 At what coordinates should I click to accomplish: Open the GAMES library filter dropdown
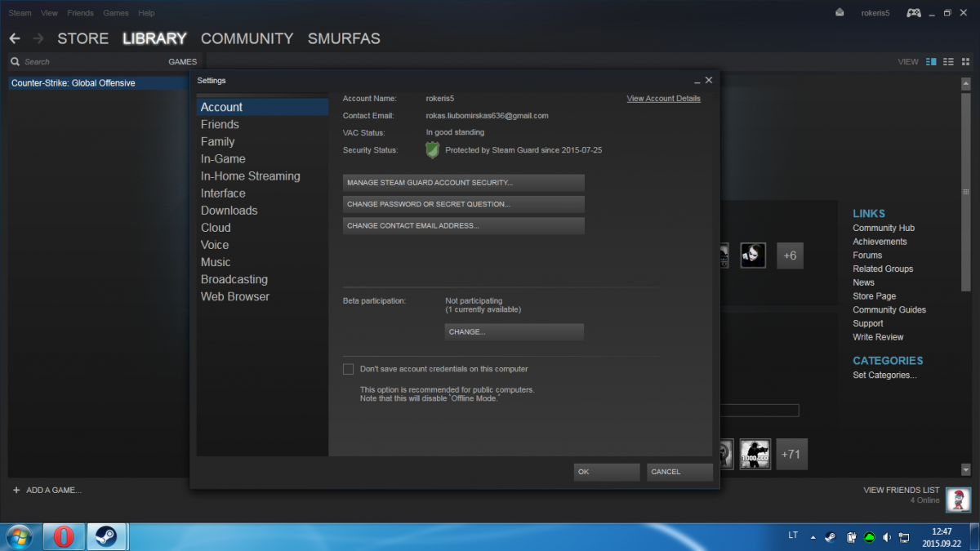pyautogui.click(x=182, y=61)
